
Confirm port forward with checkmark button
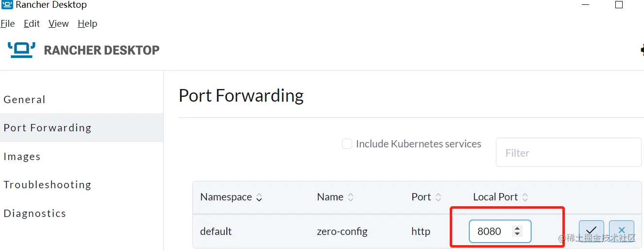(591, 231)
